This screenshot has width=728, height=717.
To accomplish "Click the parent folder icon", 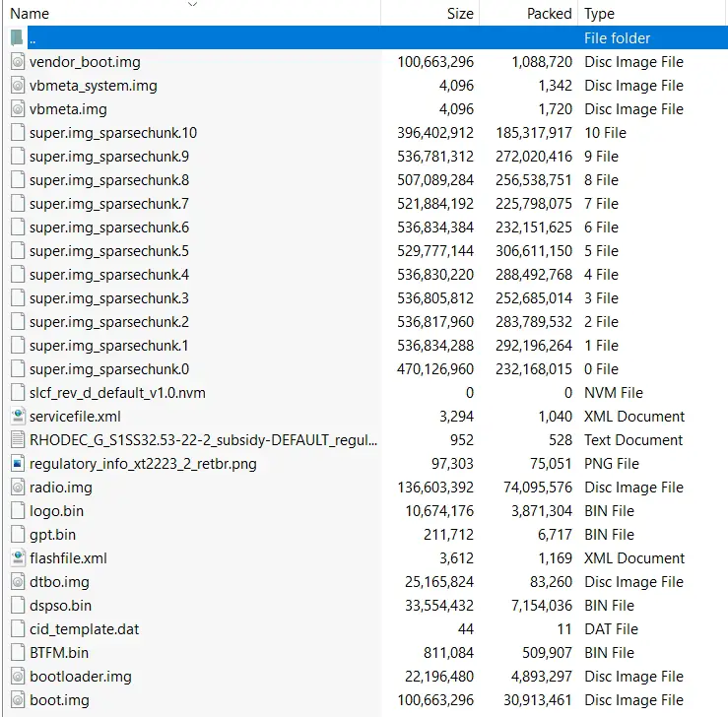I will [x=17, y=37].
